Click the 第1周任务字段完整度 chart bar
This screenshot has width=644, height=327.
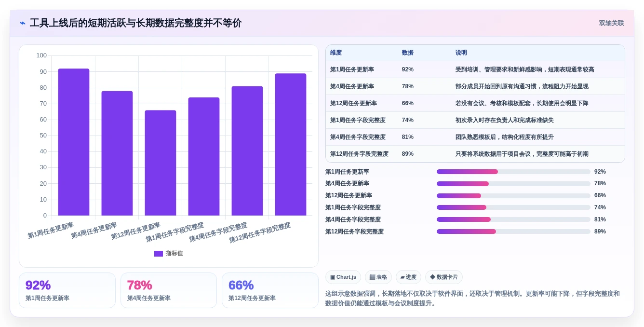pos(204,157)
